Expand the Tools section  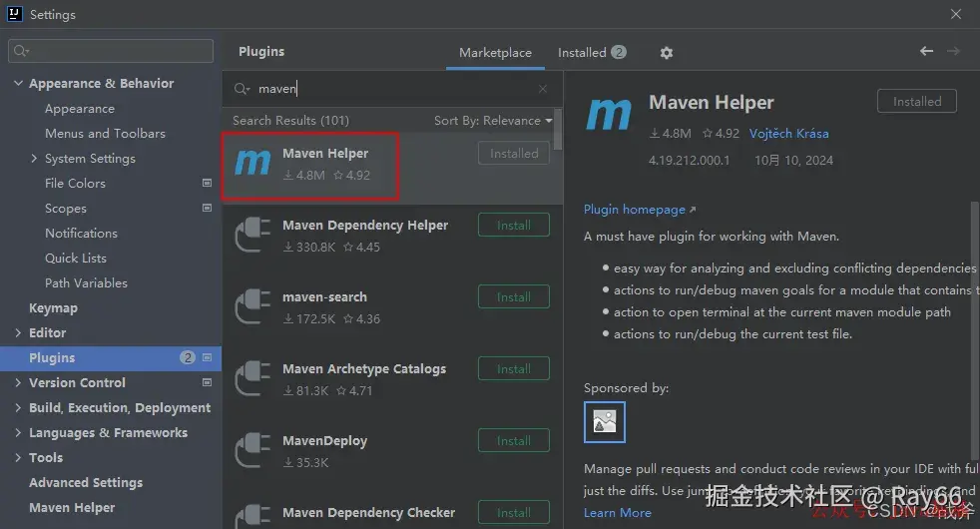tap(18, 457)
